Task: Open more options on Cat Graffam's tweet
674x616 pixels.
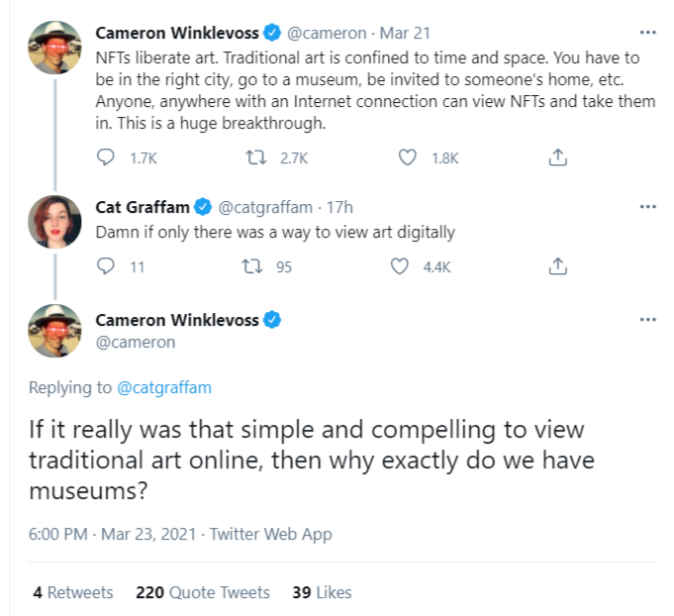Action: click(648, 206)
